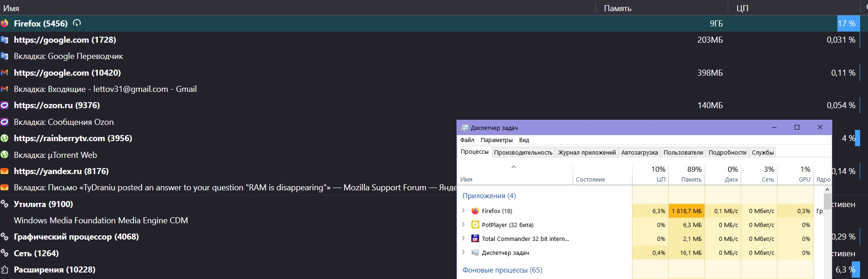Viewport: 868px width, 279px height.
Task: Click the favicon on Google Переводчик tab row
Action: [x=5, y=56]
